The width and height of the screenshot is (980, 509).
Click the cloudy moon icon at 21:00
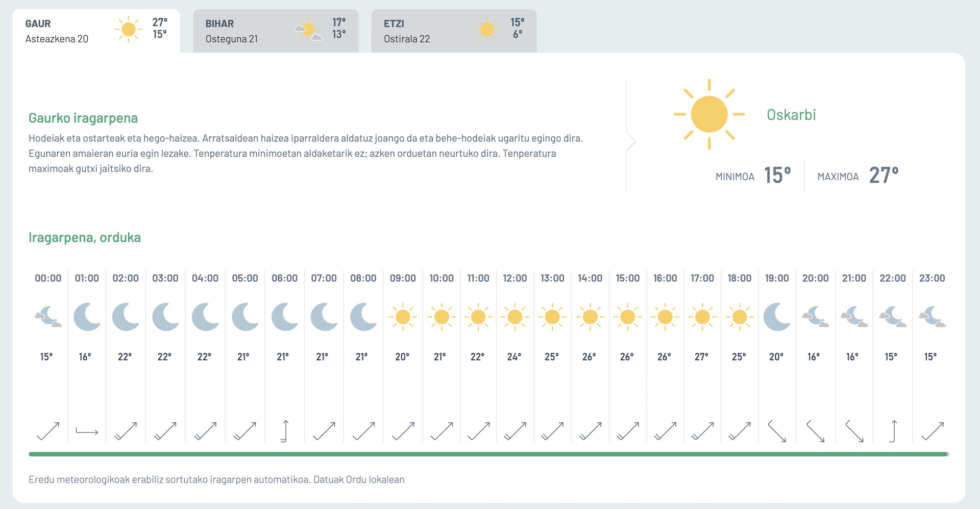point(854,317)
